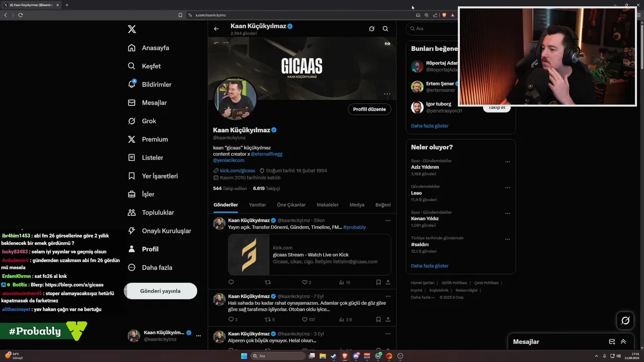644x362 pixels.
Task: Open account switcher menu beside Kaan Küçükyılm...
Action: click(x=198, y=335)
